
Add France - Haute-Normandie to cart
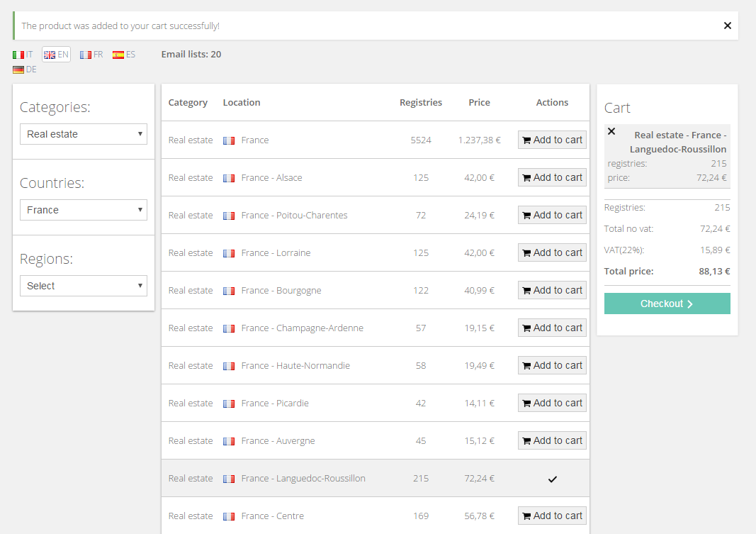[x=552, y=366]
